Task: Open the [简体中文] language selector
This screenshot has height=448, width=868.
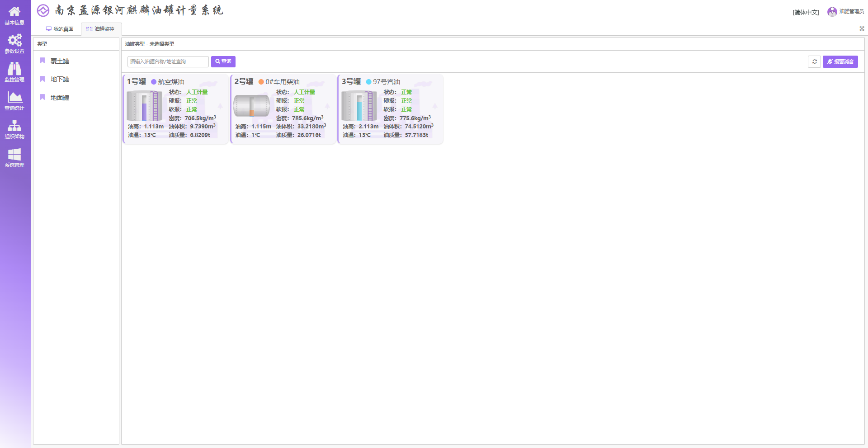Action: pos(806,12)
